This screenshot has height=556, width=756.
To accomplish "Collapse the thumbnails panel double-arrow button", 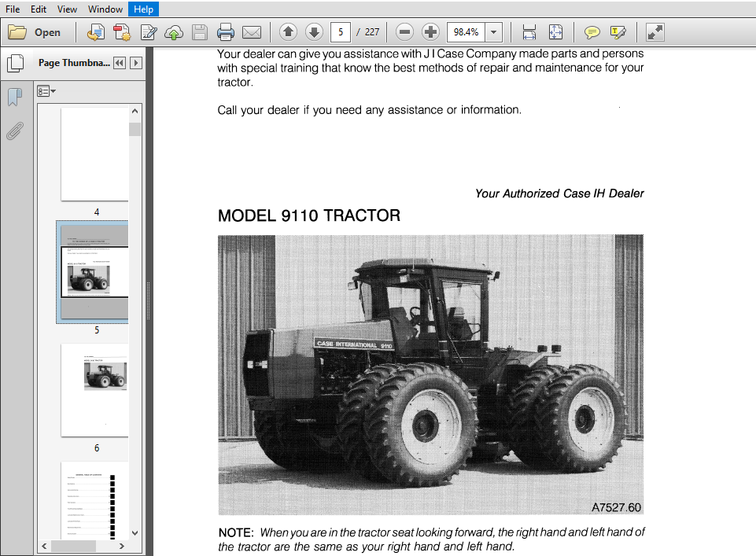I will click(x=120, y=63).
